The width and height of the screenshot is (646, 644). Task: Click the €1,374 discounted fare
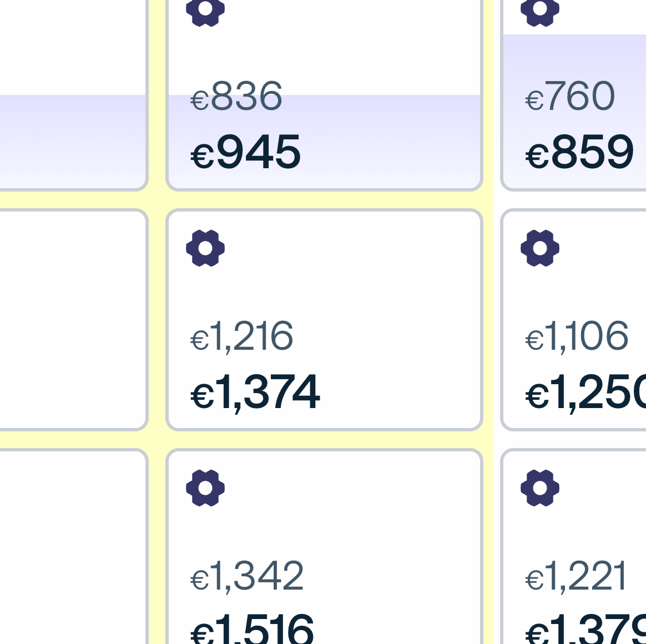click(x=255, y=393)
